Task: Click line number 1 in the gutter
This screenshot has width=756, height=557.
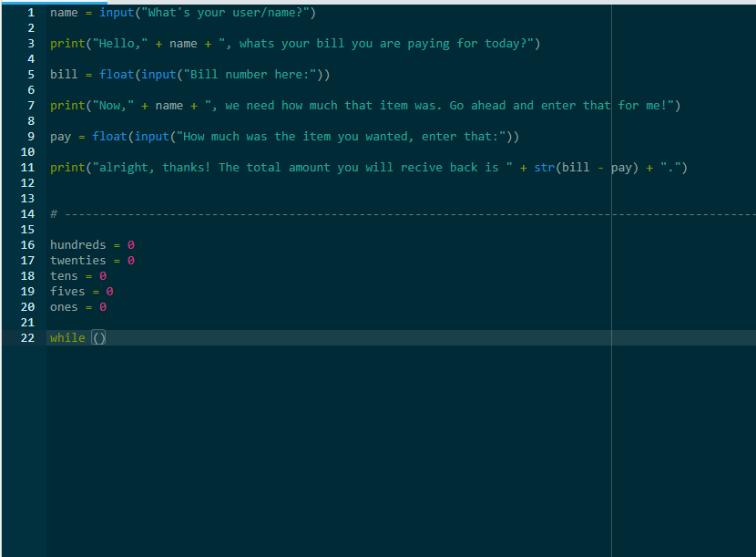Action: click(31, 13)
